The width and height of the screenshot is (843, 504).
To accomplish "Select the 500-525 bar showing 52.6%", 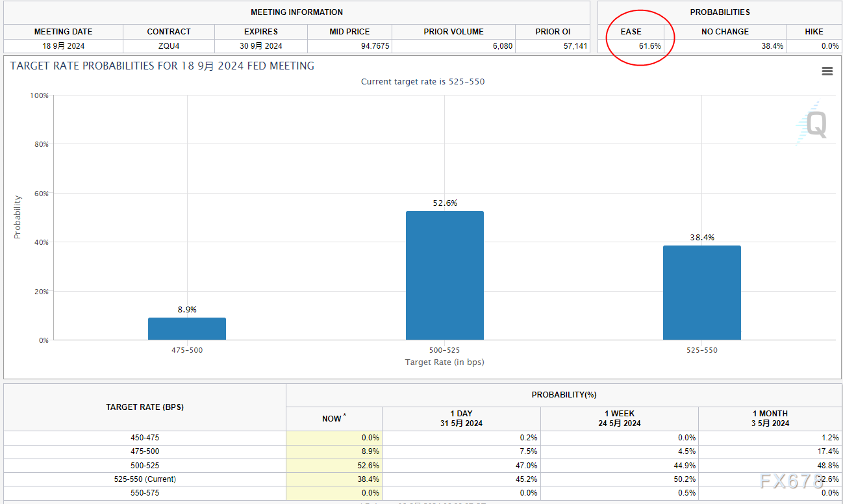I will tap(444, 275).
